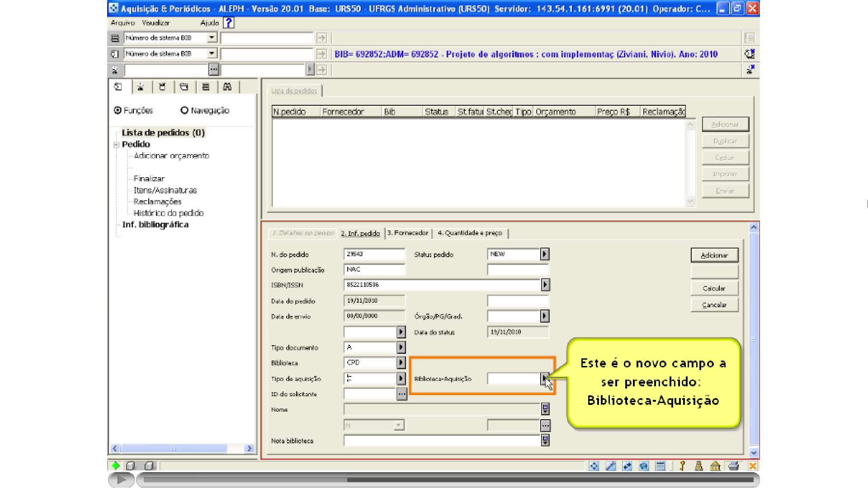868x488 pixels.
Task: Open the second icon tab in left pane
Action: click(x=141, y=87)
